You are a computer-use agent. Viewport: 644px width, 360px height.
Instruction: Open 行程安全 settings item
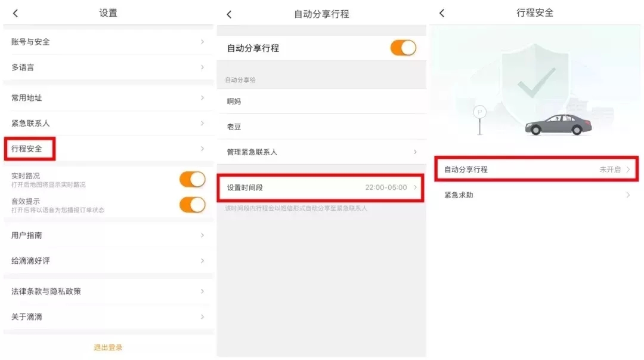point(109,149)
